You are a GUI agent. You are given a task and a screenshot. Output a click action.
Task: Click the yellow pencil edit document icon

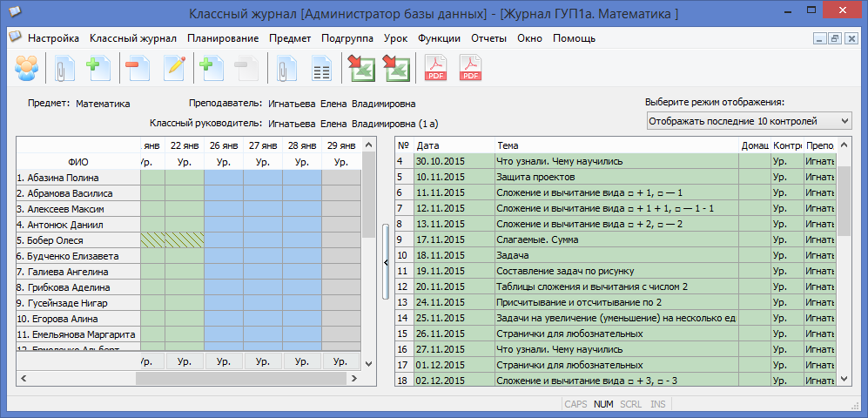pyautogui.click(x=173, y=68)
